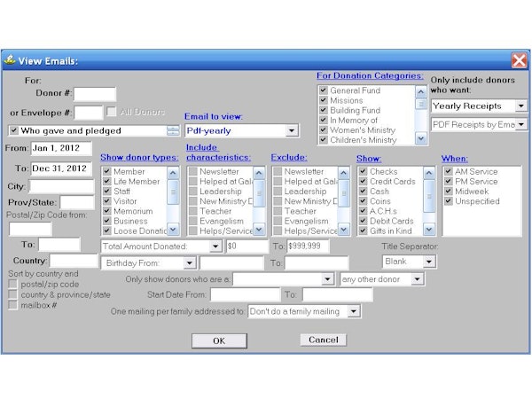Click the City text field
Image resolution: width=532 pixels, height=399 pixels.
coord(61,186)
